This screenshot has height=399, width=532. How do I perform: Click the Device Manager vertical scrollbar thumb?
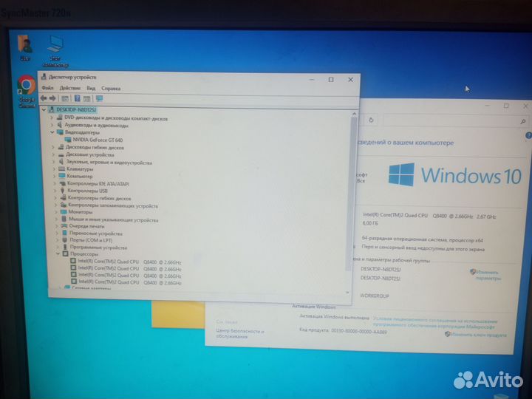pyautogui.click(x=351, y=194)
